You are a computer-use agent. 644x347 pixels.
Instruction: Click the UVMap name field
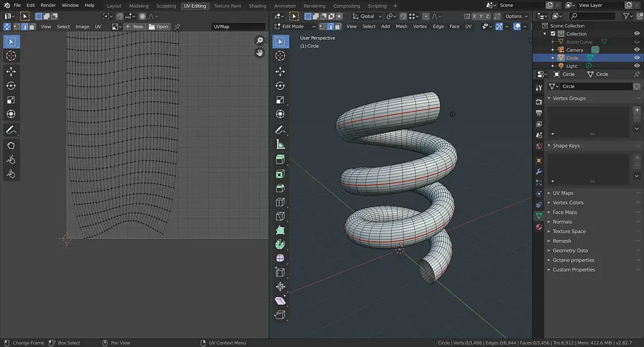point(237,26)
